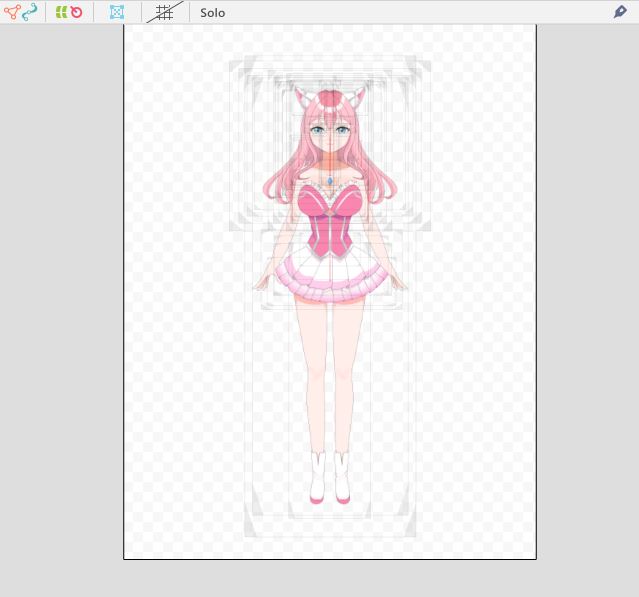Click the Solo button in toolbar

click(x=212, y=13)
